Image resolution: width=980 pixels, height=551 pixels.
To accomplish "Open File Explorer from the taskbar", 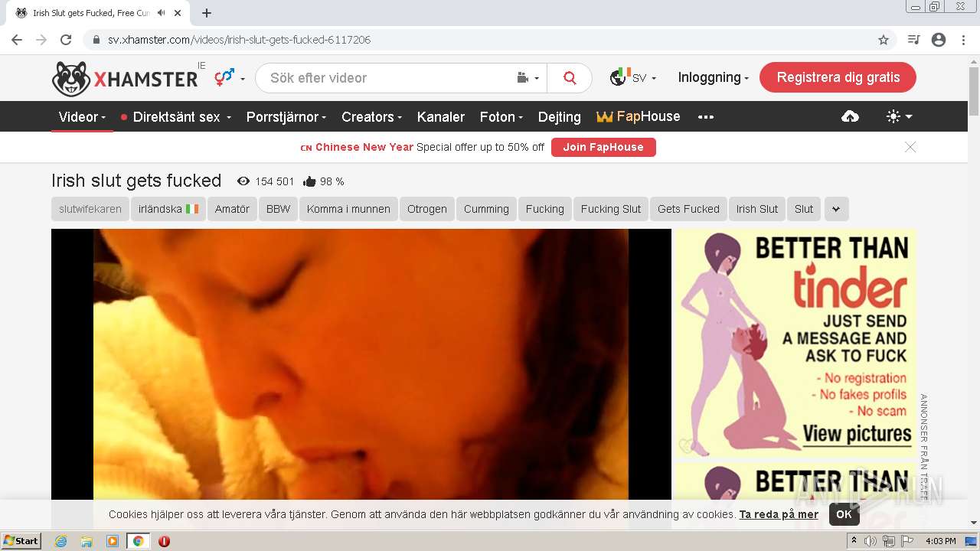I will (87, 541).
